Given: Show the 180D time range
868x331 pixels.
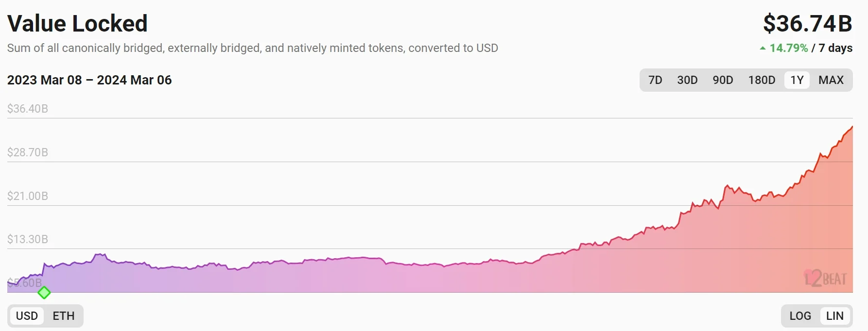Looking at the screenshot, I should click(762, 80).
